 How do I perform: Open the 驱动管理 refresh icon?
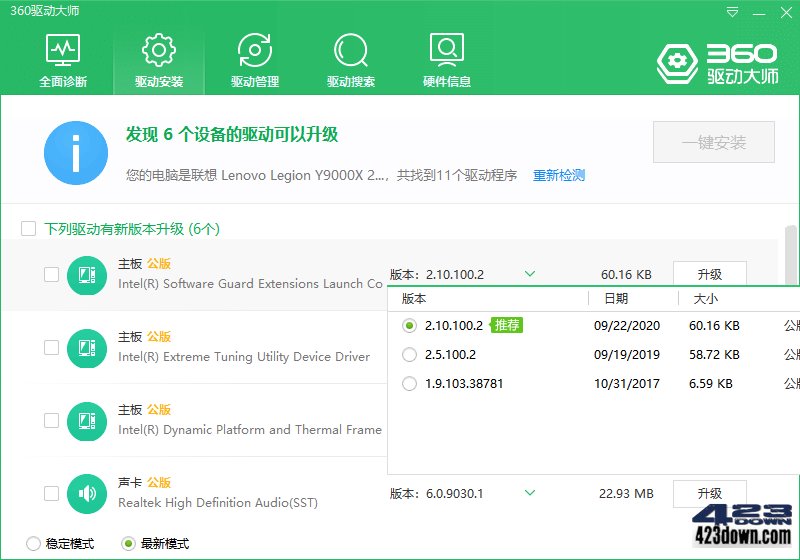coord(255,50)
